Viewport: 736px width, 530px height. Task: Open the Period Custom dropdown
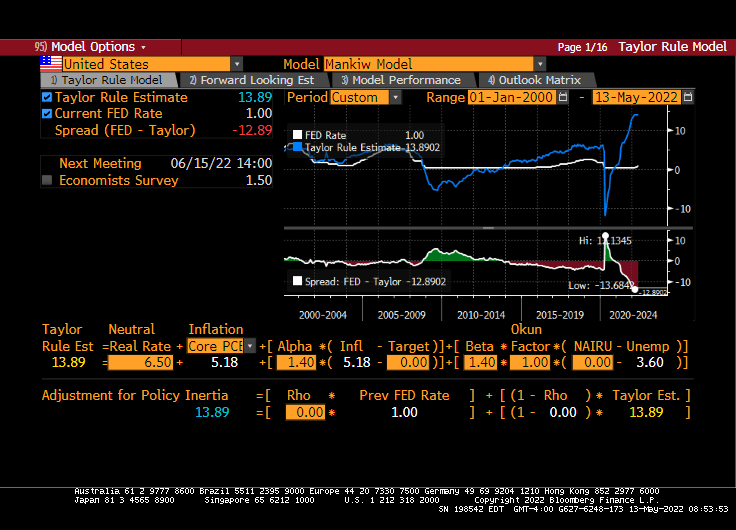(x=396, y=98)
